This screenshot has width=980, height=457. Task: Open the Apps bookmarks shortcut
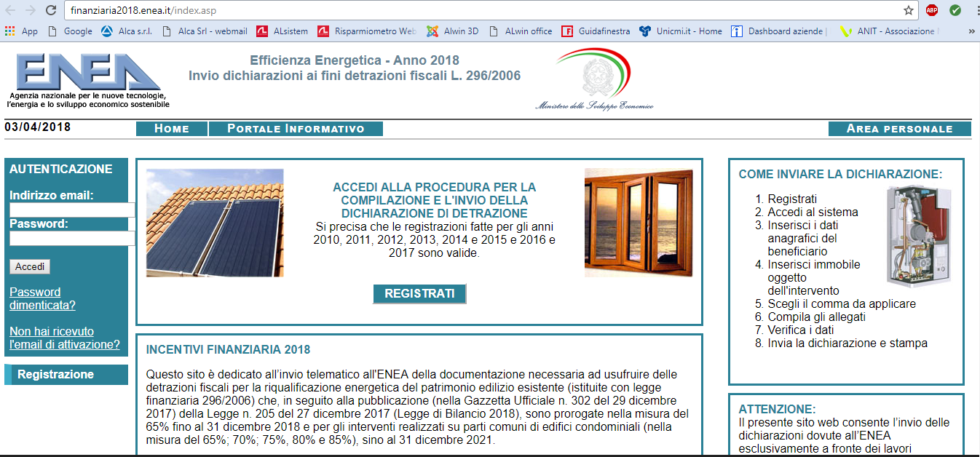(x=21, y=31)
